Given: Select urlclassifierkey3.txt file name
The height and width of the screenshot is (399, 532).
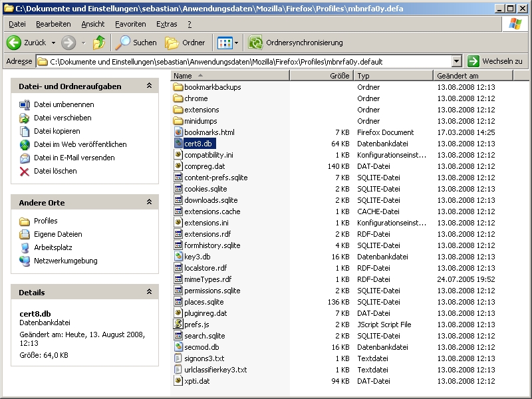Looking at the screenshot, I should coord(215,370).
